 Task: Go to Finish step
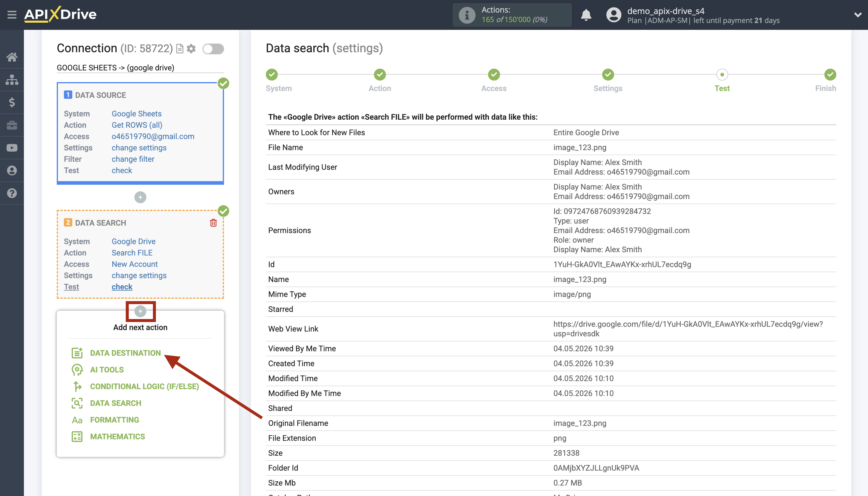click(830, 75)
